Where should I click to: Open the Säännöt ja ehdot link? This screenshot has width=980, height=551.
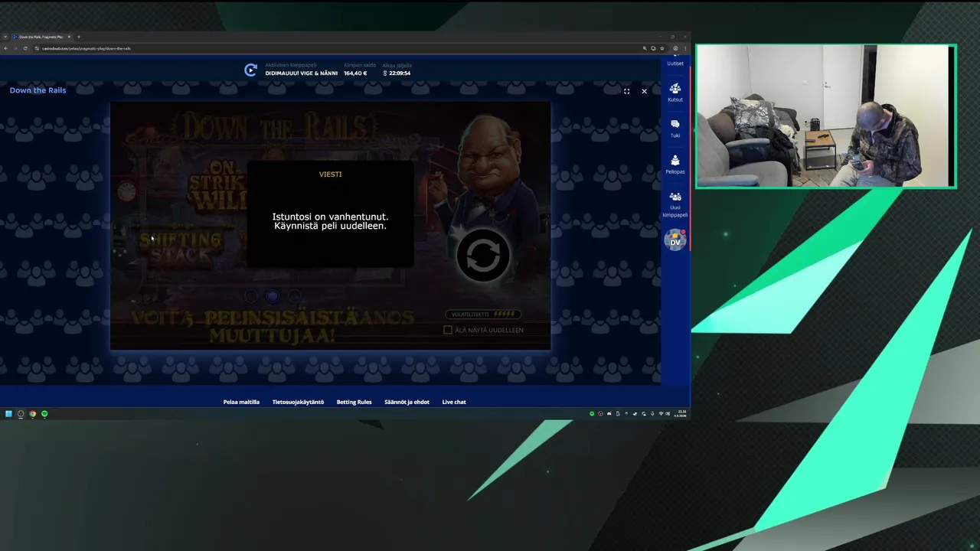coord(407,402)
